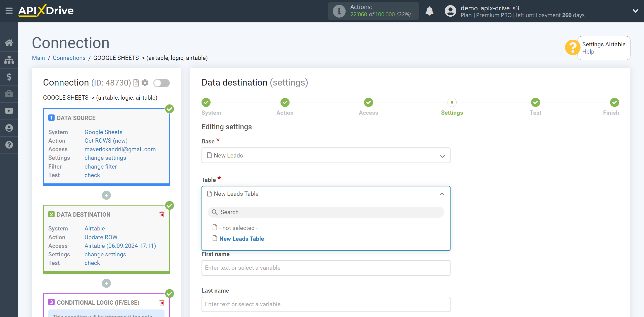Open notifications bell
This screenshot has height=317, width=644.
429,11
